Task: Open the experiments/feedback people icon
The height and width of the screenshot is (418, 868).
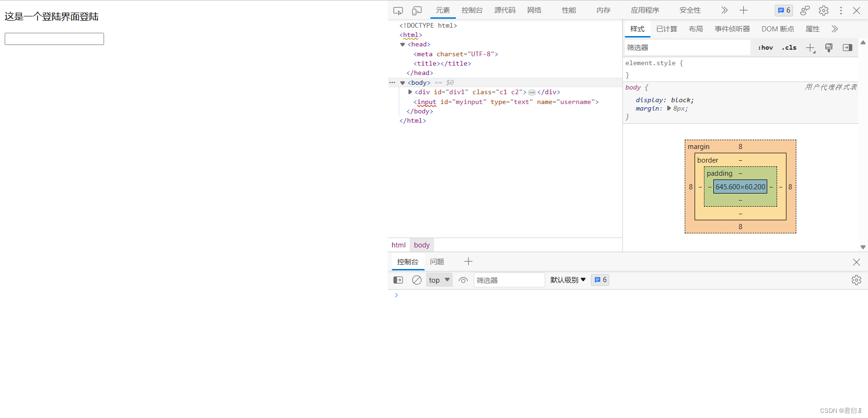Action: pos(805,10)
